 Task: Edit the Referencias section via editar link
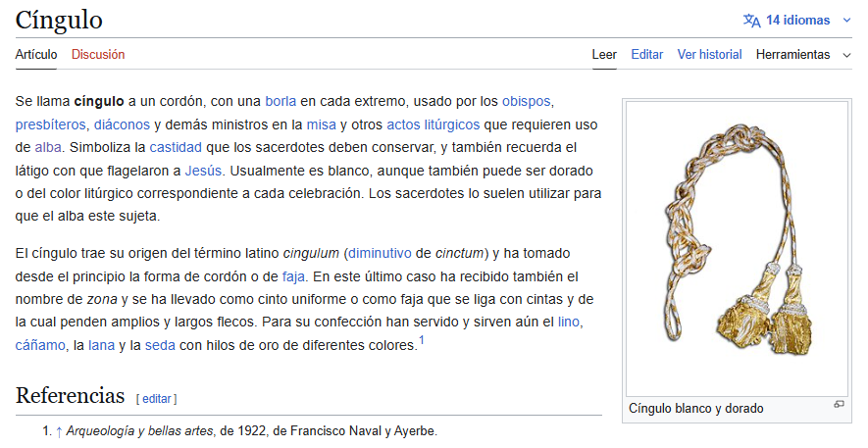pyautogui.click(x=157, y=399)
